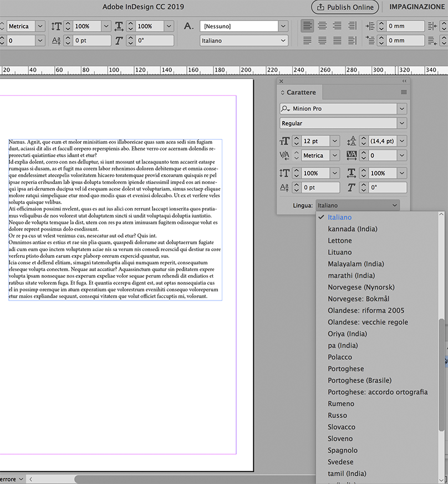Click the tracking VA icon
This screenshot has width=448, height=484.
tap(352, 155)
